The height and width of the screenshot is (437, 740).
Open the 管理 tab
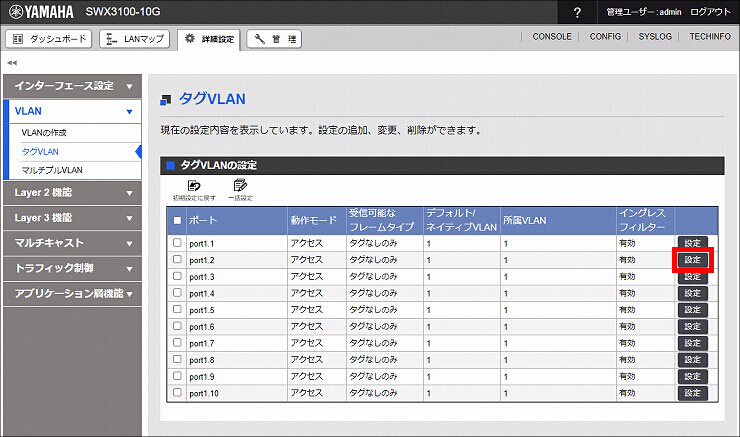coord(274,39)
